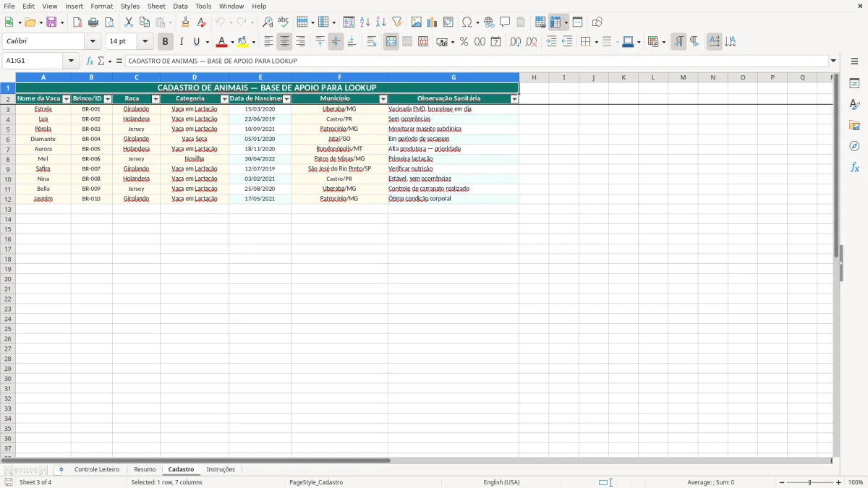Click the Insert Hyperlink icon

[x=490, y=22]
